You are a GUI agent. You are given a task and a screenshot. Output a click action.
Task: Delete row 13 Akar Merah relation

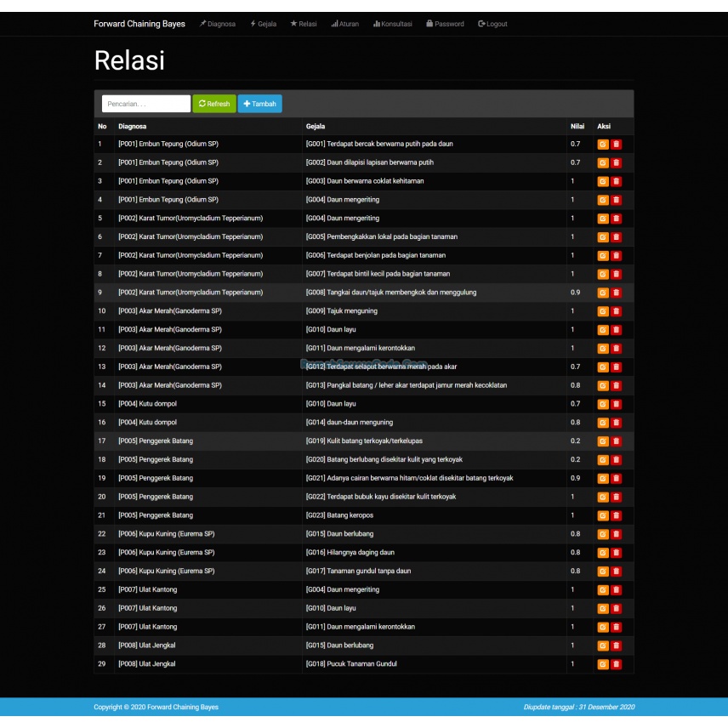tap(617, 367)
